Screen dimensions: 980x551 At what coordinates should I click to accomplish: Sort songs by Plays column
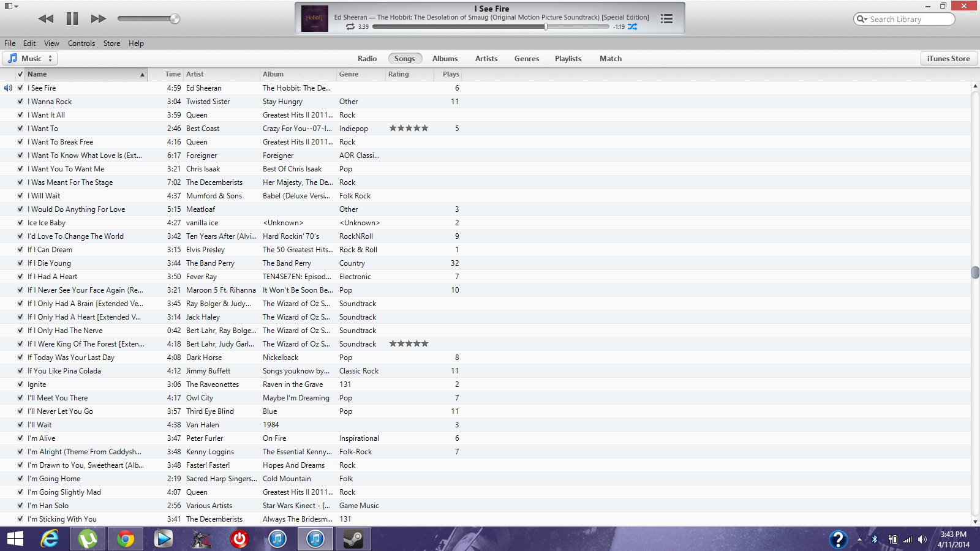[x=447, y=74]
